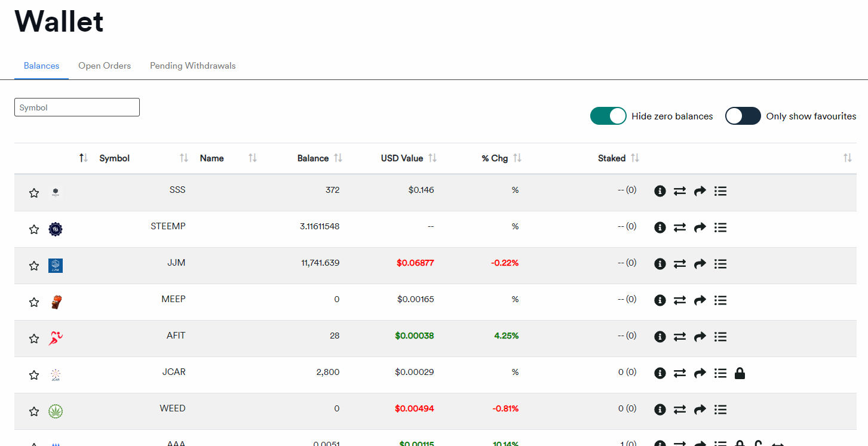
Task: Open the history list icon for MEEP
Action: point(720,300)
